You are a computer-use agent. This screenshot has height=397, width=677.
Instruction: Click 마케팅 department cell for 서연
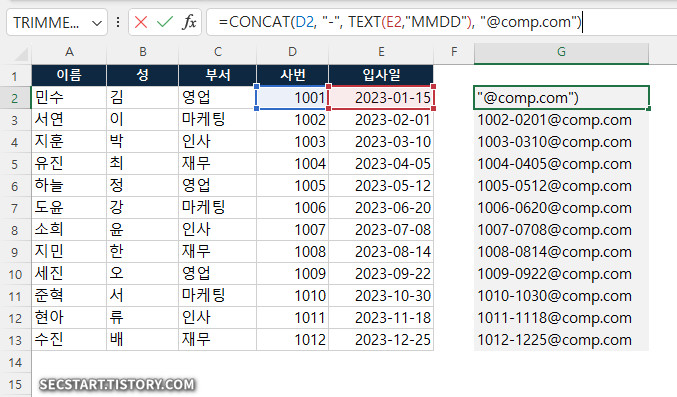[x=218, y=120]
